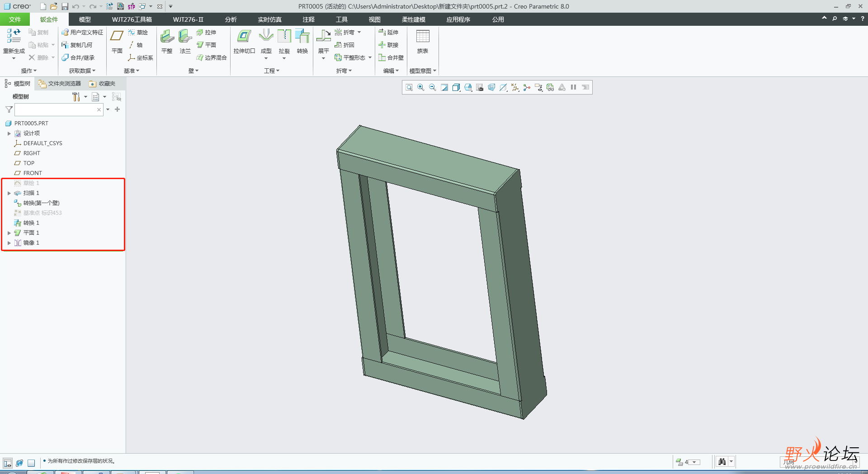Click the 用户定义特征 button

[x=82, y=32]
